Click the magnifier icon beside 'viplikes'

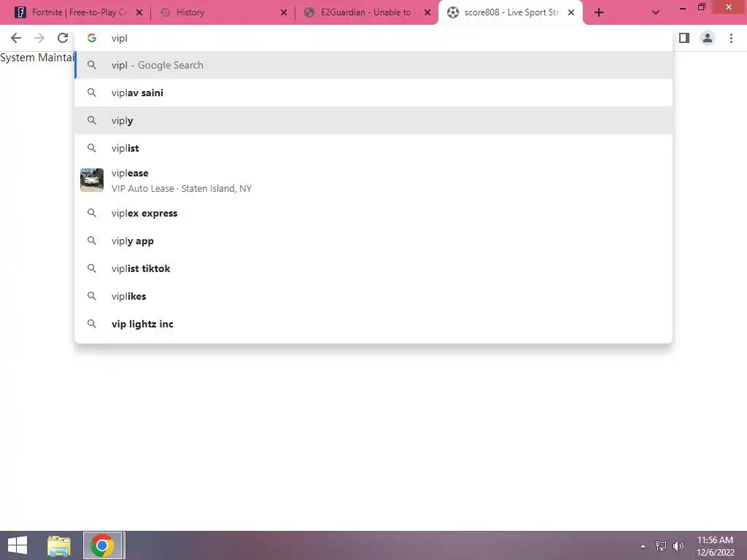92,296
